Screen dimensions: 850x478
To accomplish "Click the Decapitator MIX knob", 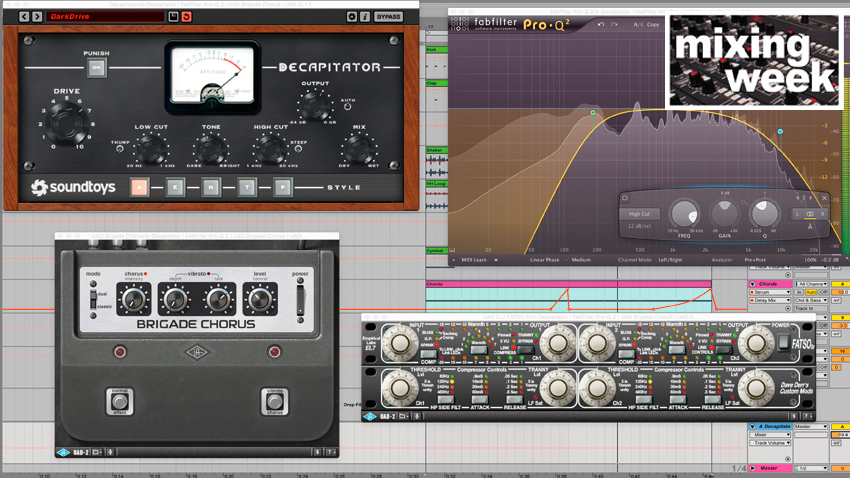I will point(359,148).
